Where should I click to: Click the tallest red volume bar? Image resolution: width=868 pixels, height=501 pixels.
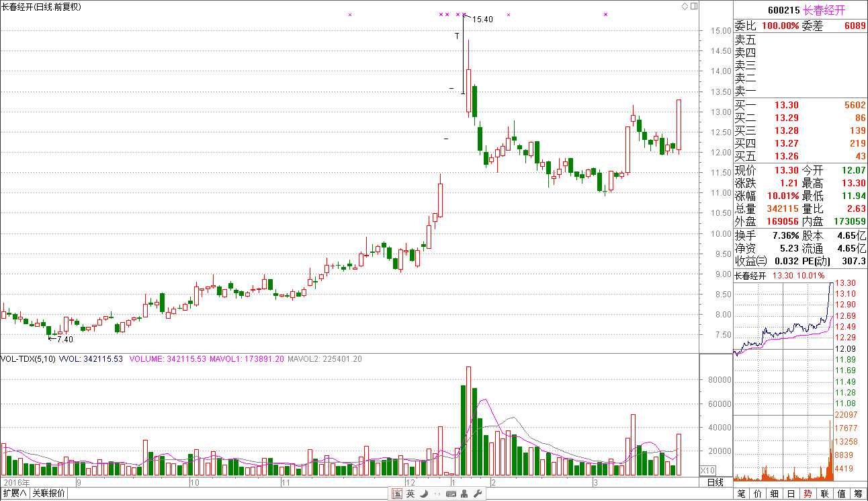click(468, 421)
